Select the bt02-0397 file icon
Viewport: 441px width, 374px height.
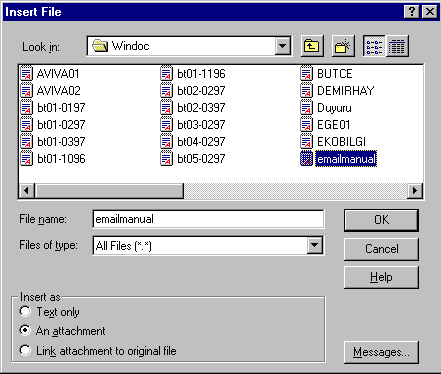click(x=167, y=108)
